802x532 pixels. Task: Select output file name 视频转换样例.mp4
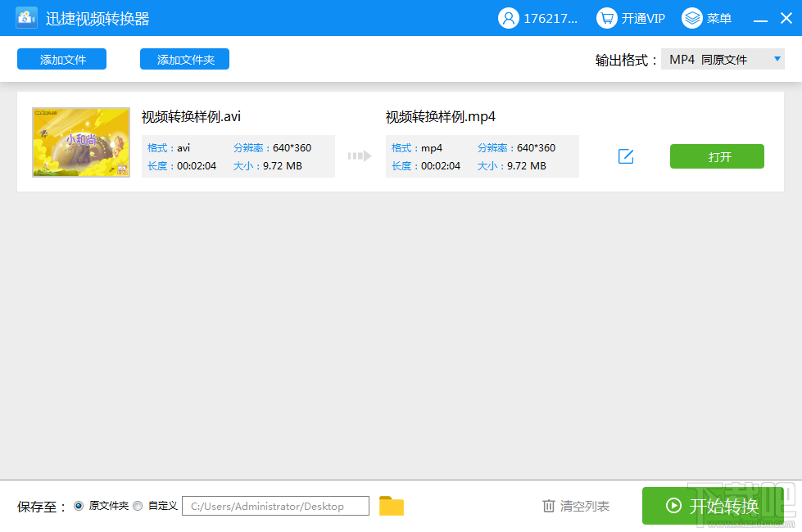pos(441,116)
